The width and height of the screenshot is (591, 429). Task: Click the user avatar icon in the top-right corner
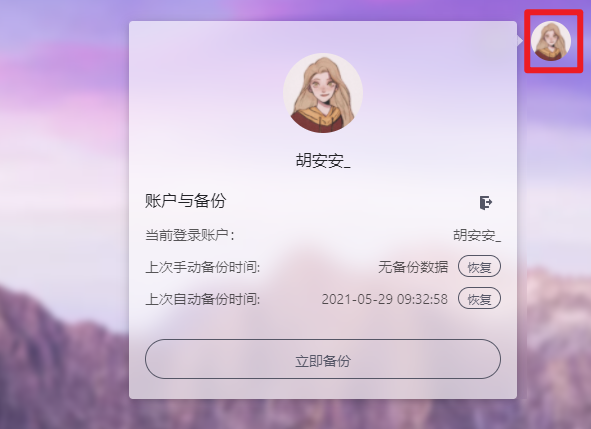551,41
